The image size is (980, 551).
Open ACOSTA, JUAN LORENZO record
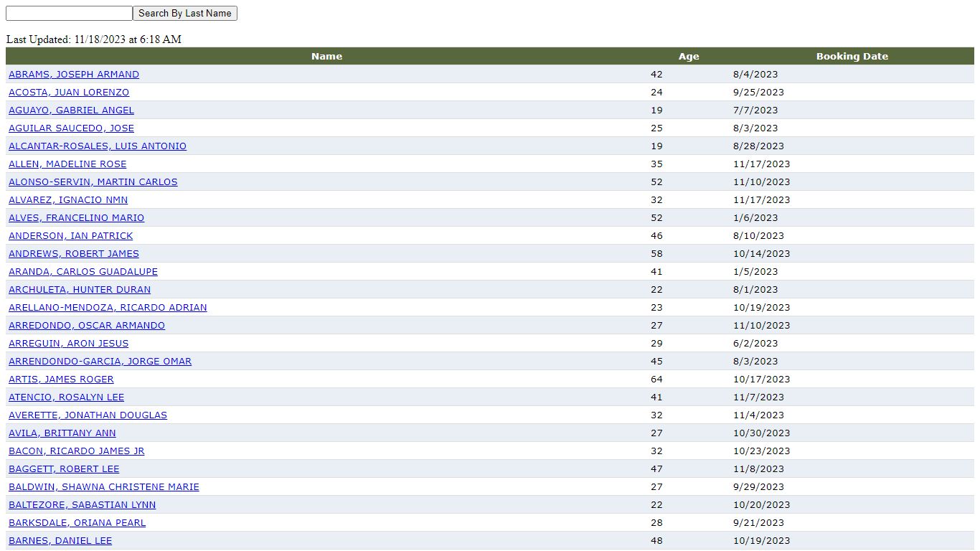[69, 93]
